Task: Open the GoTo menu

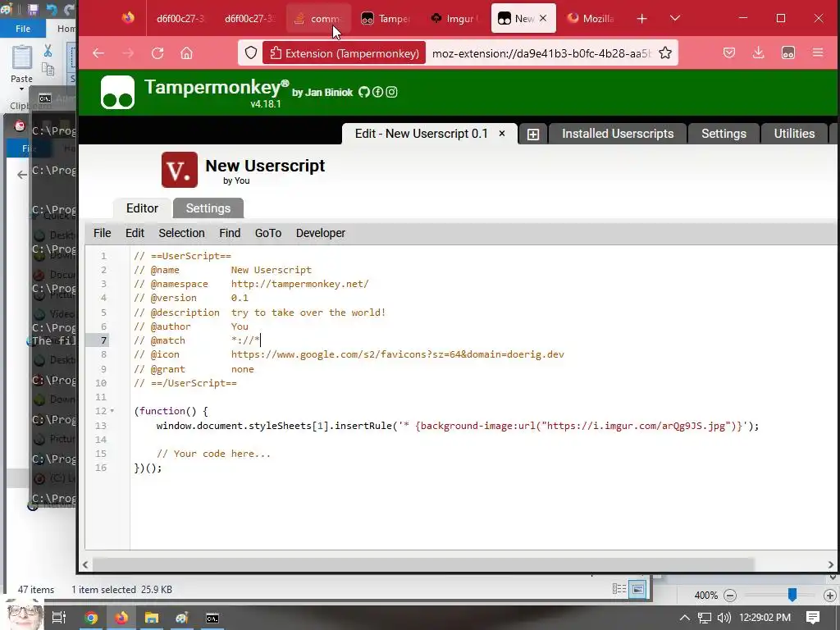Action: point(268,233)
